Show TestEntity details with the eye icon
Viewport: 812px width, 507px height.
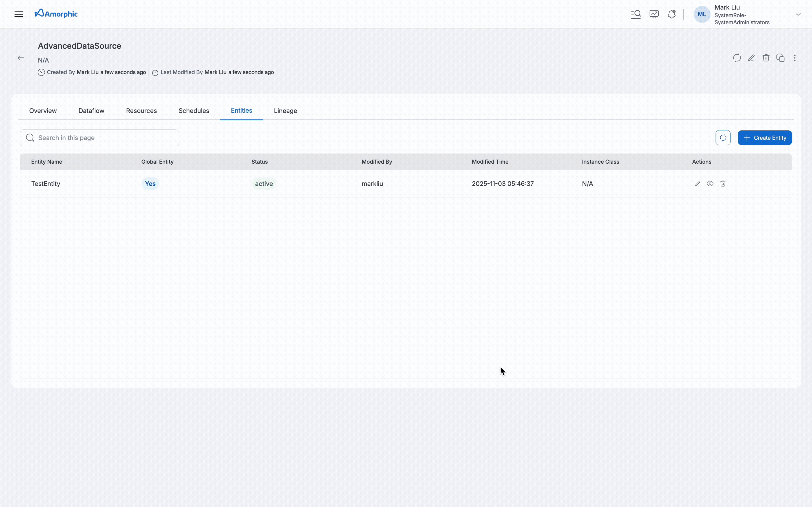710,183
